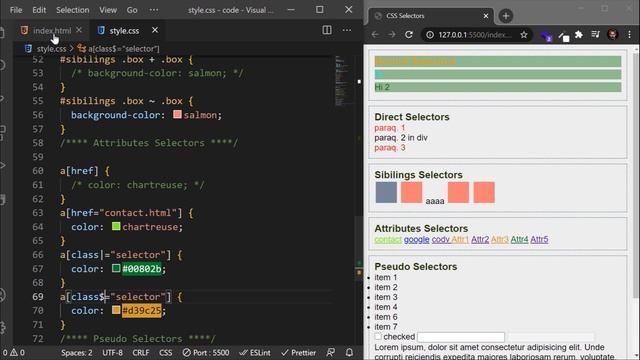640x360 pixels.
Task: Click the Attr3 link
Action: 500,240
